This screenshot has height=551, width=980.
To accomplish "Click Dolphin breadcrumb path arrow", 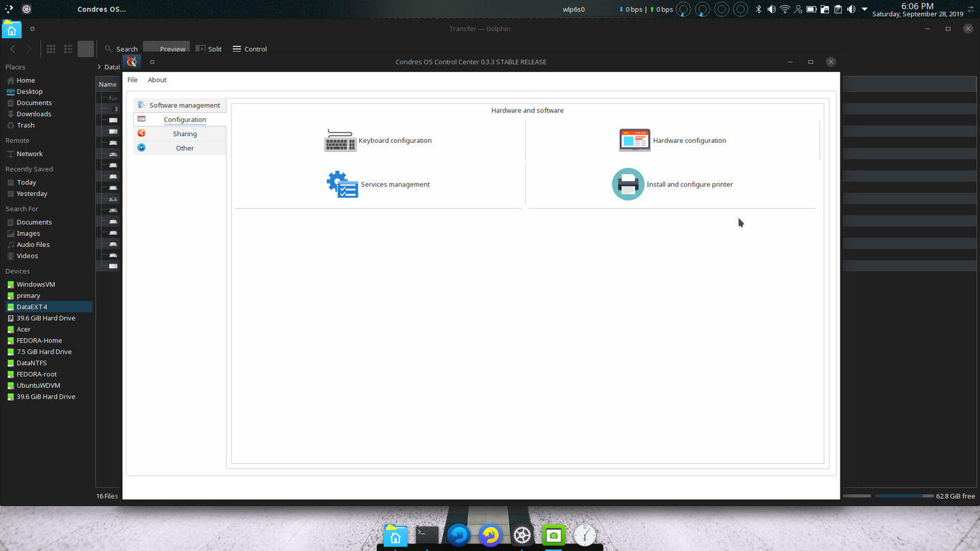I will [99, 67].
